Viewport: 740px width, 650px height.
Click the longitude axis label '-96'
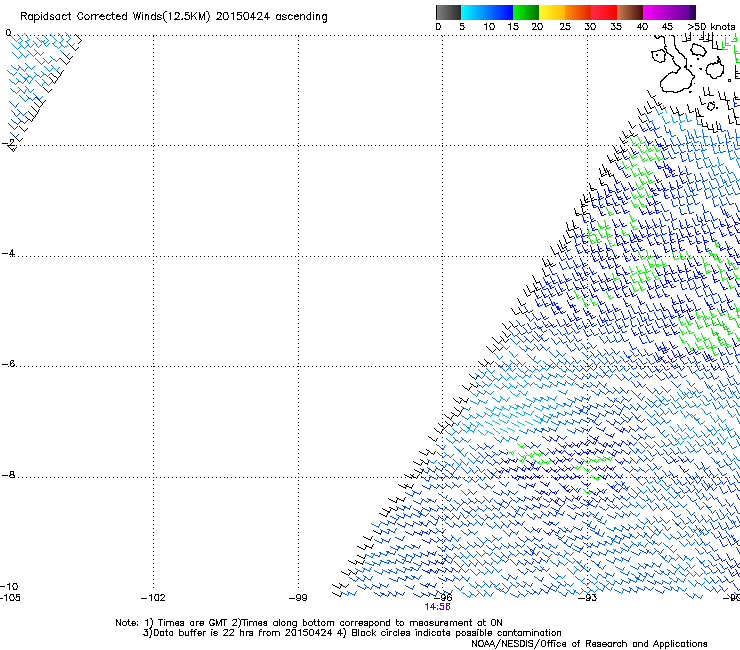point(443,598)
